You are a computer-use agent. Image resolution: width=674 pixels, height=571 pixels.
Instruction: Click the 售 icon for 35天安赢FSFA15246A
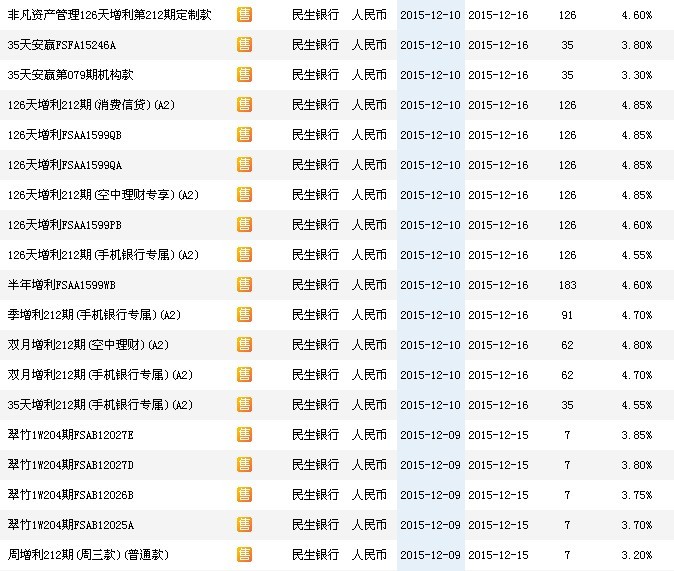[x=244, y=45]
